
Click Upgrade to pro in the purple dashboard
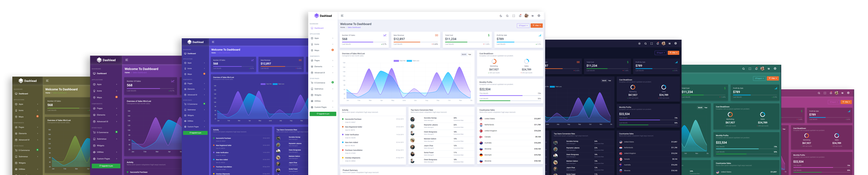coord(106,166)
